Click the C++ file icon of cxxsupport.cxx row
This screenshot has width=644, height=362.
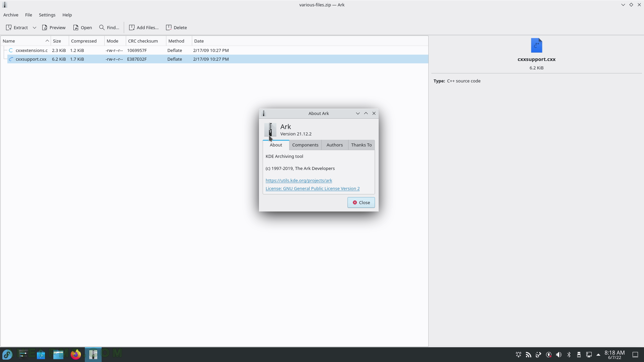[x=11, y=59]
